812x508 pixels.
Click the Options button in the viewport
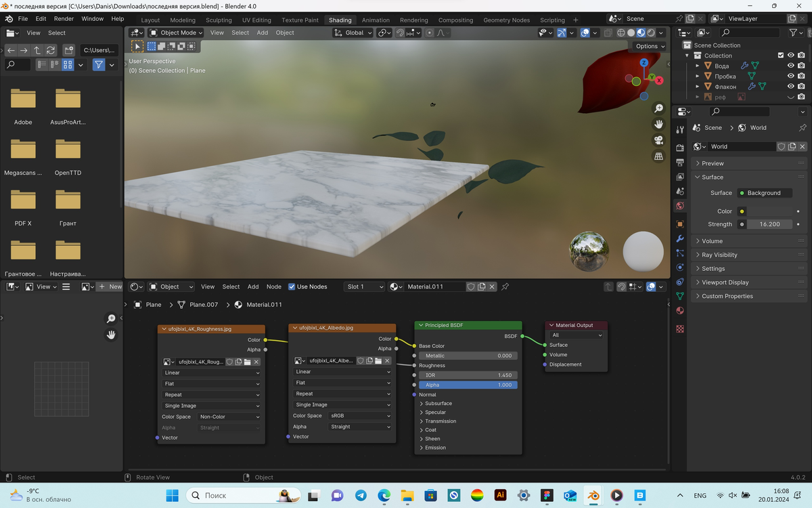tap(648, 46)
